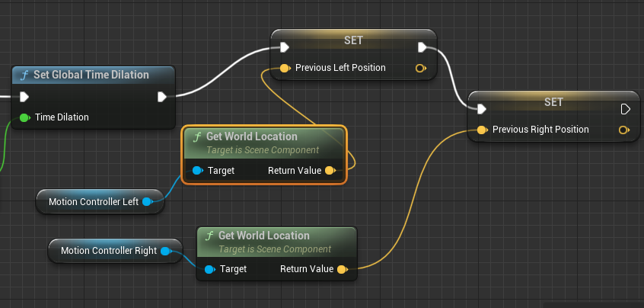
Task: Select the Motion Controller Left variable node
Action: pos(100,201)
